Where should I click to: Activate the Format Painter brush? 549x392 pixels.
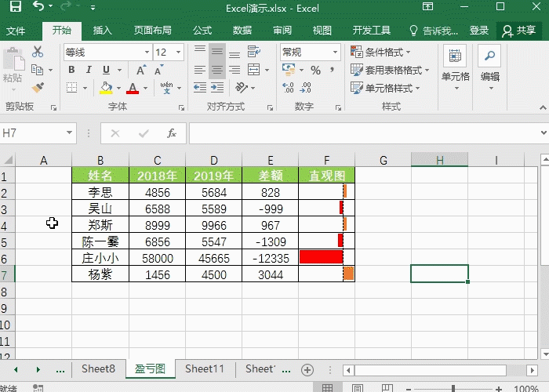coord(38,88)
